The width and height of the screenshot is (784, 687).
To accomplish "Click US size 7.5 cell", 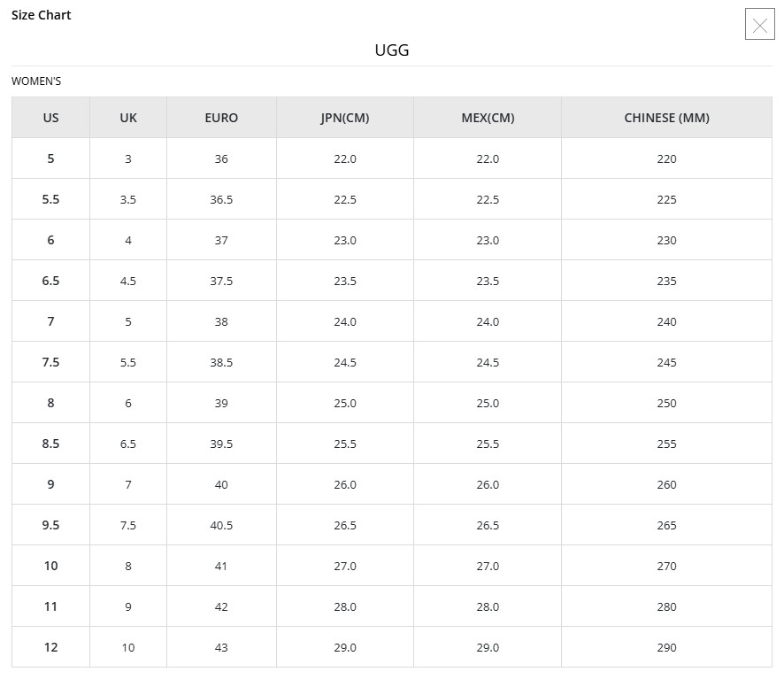I will click(50, 362).
